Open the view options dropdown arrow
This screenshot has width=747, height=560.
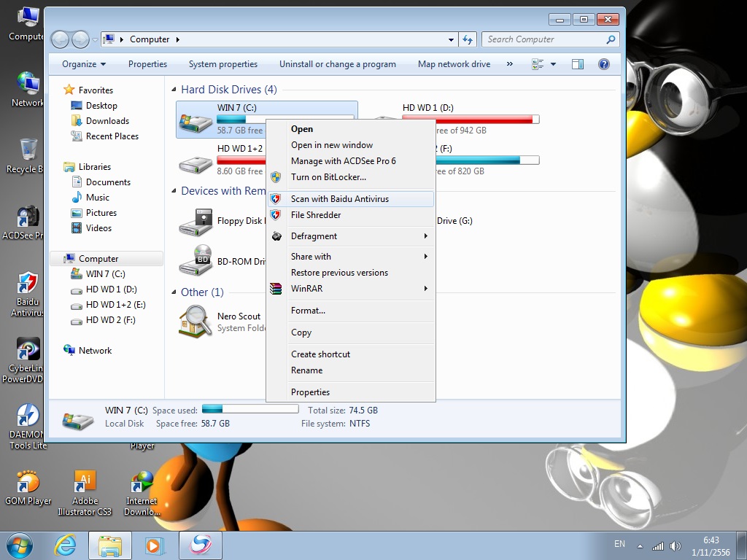click(553, 64)
